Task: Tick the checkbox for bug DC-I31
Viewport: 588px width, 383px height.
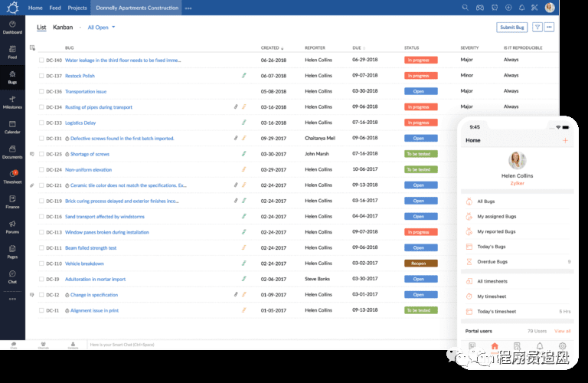Action: (x=41, y=139)
